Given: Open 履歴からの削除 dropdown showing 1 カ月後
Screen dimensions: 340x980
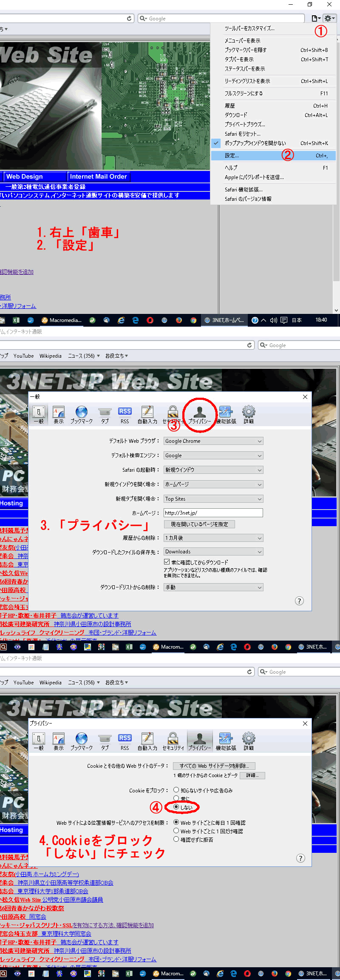Looking at the screenshot, I should 213,538.
